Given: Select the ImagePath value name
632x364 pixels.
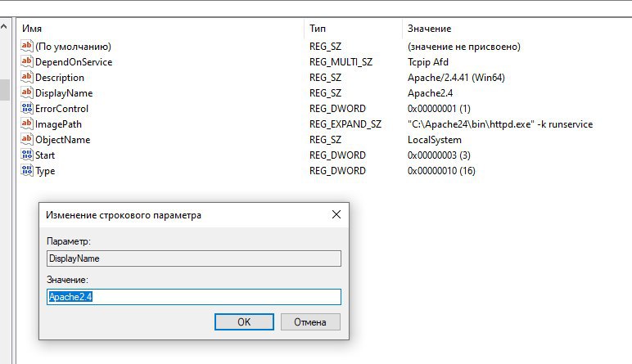Looking at the screenshot, I should (x=58, y=124).
